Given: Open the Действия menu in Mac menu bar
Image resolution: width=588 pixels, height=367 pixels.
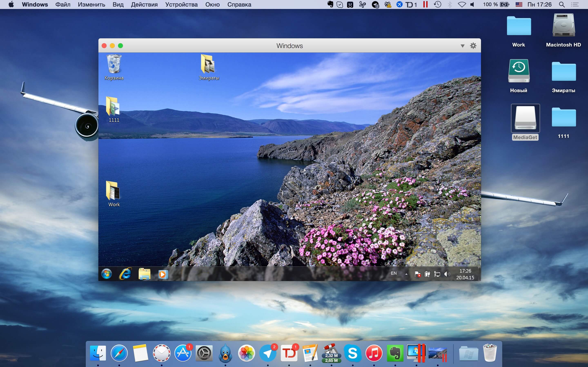Looking at the screenshot, I should point(144,5).
